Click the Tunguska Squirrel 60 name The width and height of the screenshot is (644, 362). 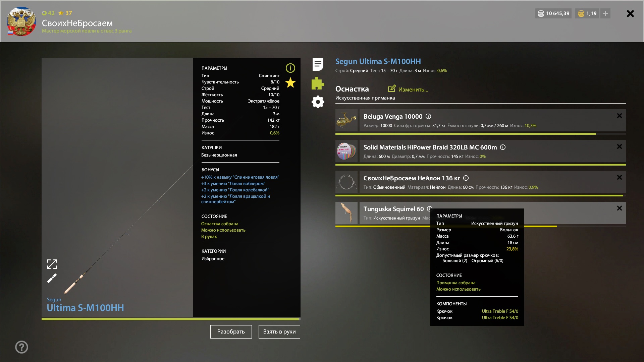393,209
